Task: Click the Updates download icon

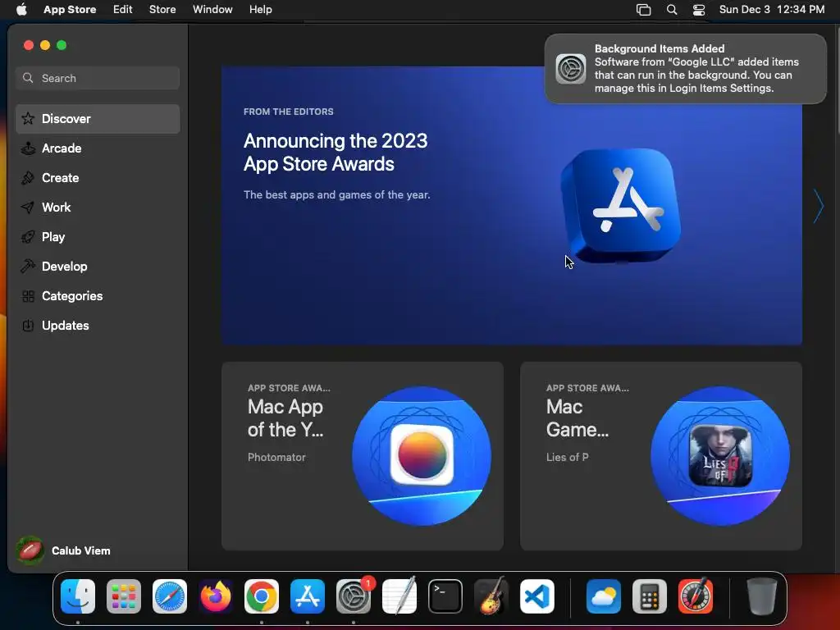Action: (x=28, y=325)
